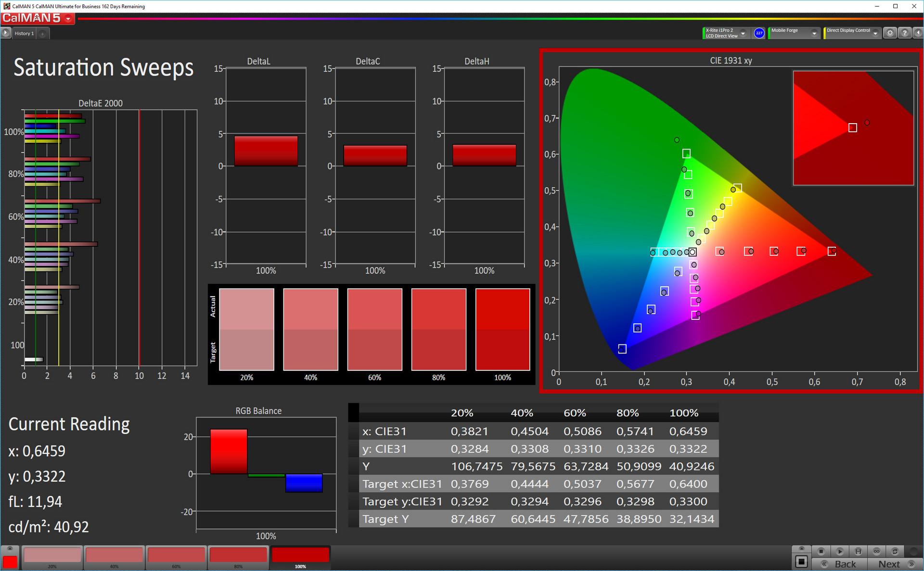The width and height of the screenshot is (924, 571).
Task: Click the blue primary target square on CIE chart
Action: pos(622,349)
